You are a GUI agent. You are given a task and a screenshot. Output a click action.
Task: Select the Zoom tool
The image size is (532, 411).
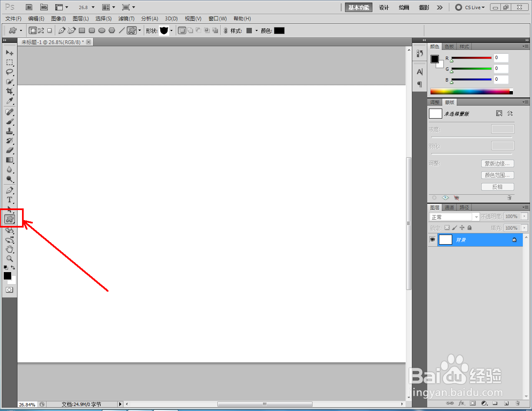pos(10,259)
